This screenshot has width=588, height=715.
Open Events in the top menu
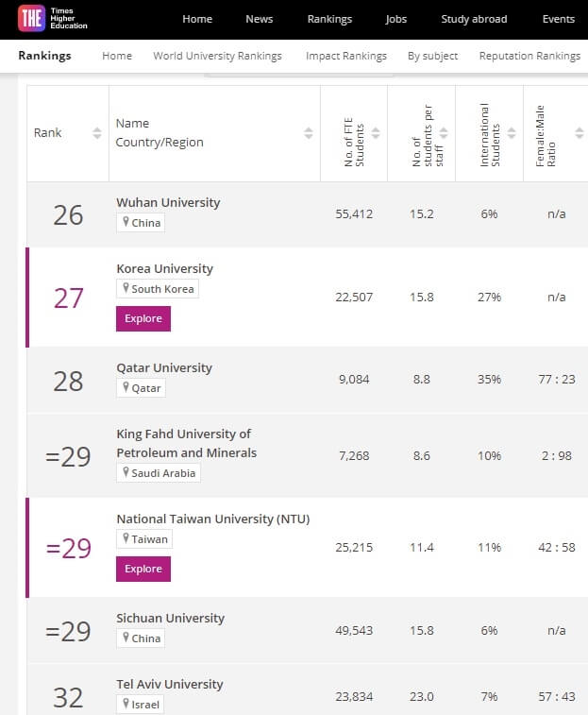point(559,19)
